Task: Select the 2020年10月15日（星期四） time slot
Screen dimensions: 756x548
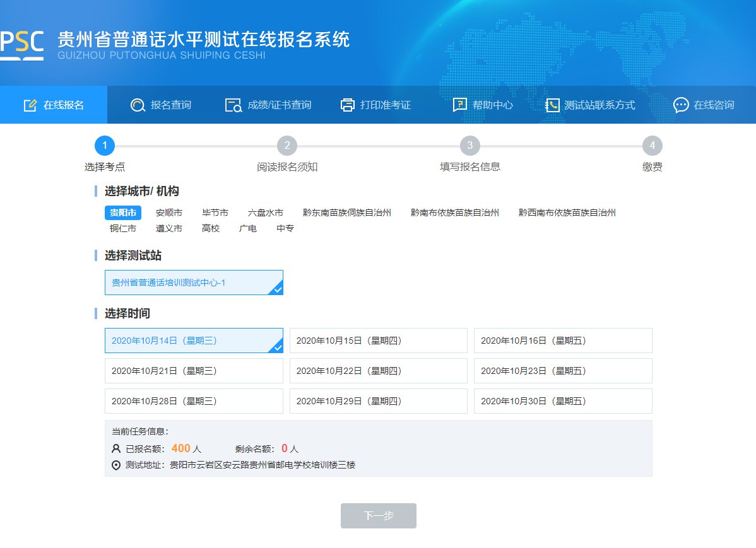Action: click(x=378, y=341)
